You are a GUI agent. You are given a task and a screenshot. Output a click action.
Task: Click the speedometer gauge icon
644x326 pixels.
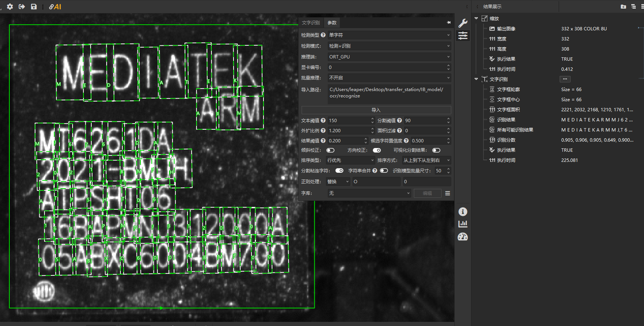click(x=463, y=237)
